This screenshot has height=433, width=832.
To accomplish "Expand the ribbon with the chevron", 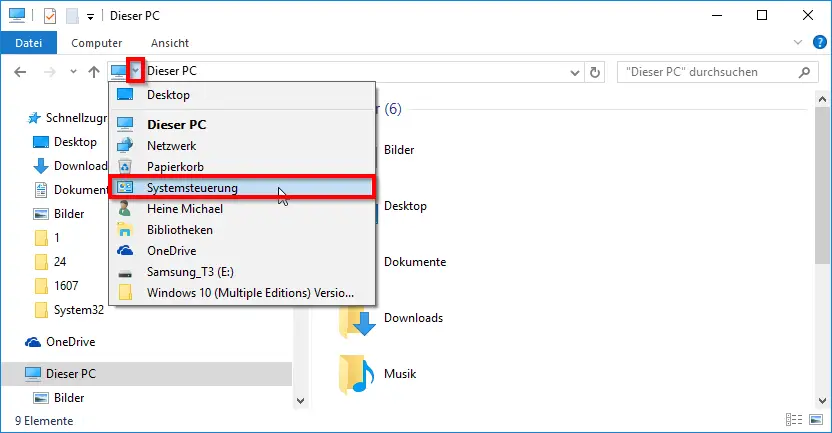I will tap(798, 42).
